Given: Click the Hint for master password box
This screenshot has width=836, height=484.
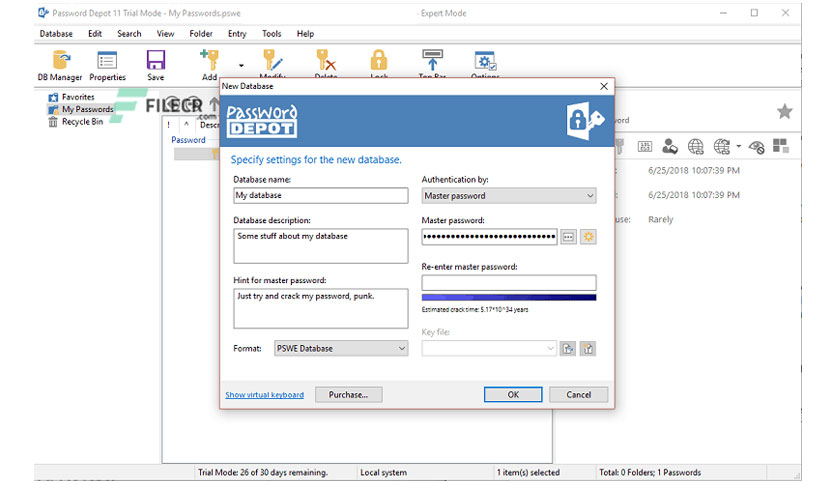Looking at the screenshot, I should coord(320,308).
